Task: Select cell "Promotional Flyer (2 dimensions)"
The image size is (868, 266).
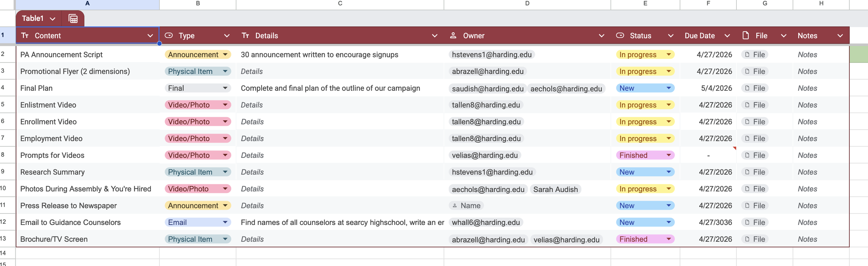Action: (x=87, y=71)
